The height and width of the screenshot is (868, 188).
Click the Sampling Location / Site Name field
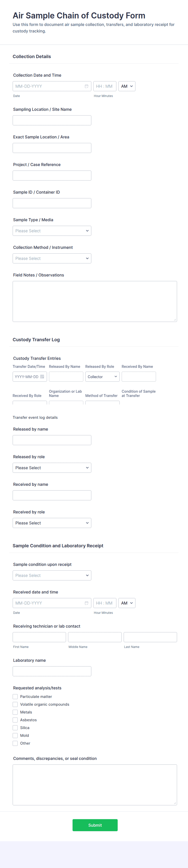coord(52,120)
